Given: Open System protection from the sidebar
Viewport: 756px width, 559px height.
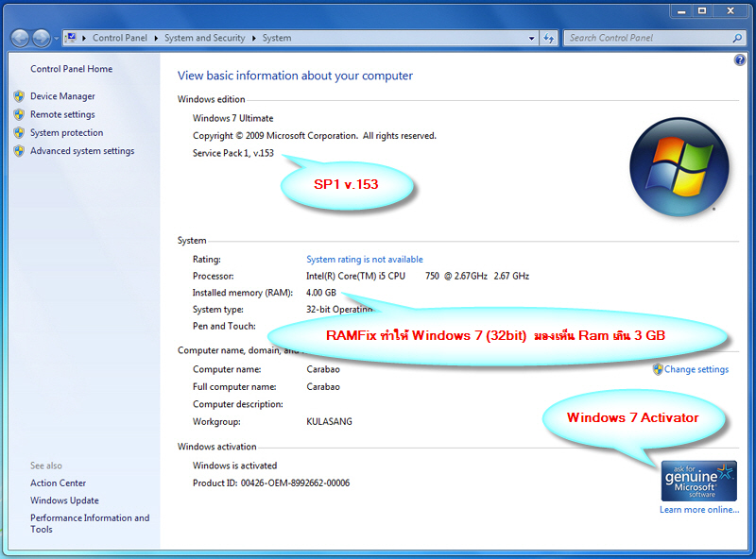Looking at the screenshot, I should click(66, 133).
